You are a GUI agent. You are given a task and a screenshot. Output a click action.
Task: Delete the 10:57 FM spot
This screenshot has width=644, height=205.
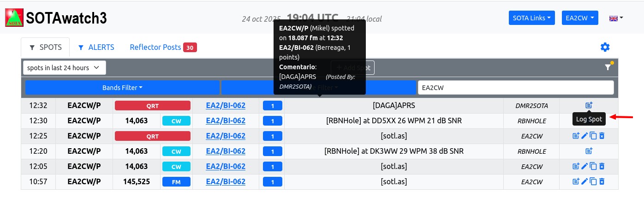(x=602, y=182)
